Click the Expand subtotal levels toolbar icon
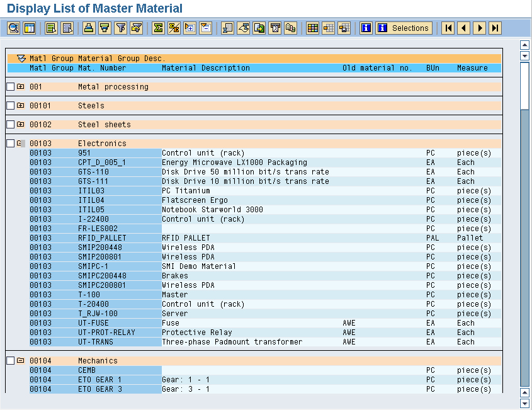This screenshot has width=532, height=410. tap(190, 28)
